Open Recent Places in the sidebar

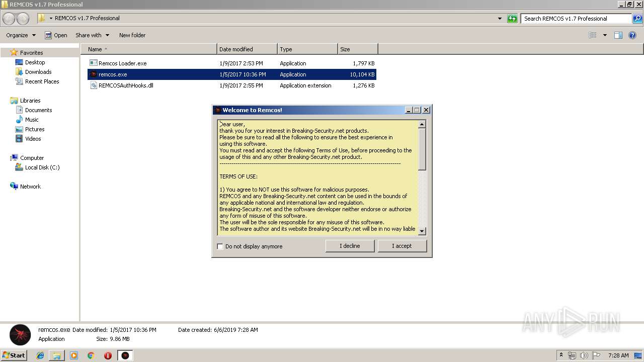tap(42, 81)
